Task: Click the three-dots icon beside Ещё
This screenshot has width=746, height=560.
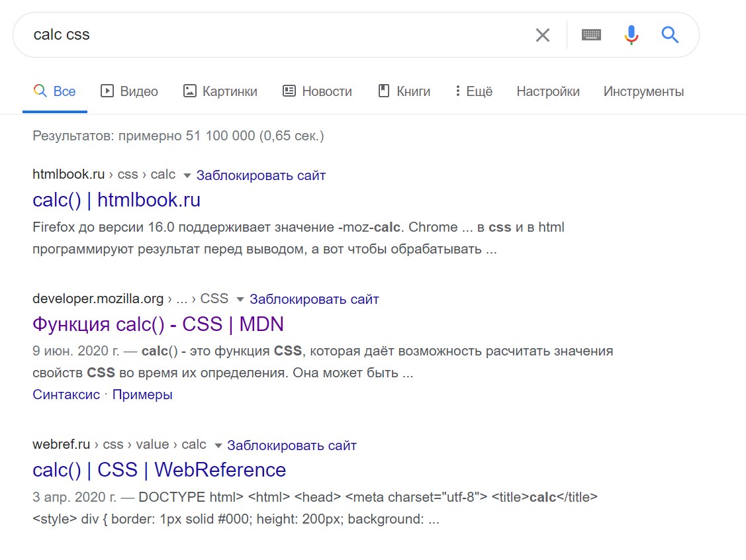Action: pos(457,91)
